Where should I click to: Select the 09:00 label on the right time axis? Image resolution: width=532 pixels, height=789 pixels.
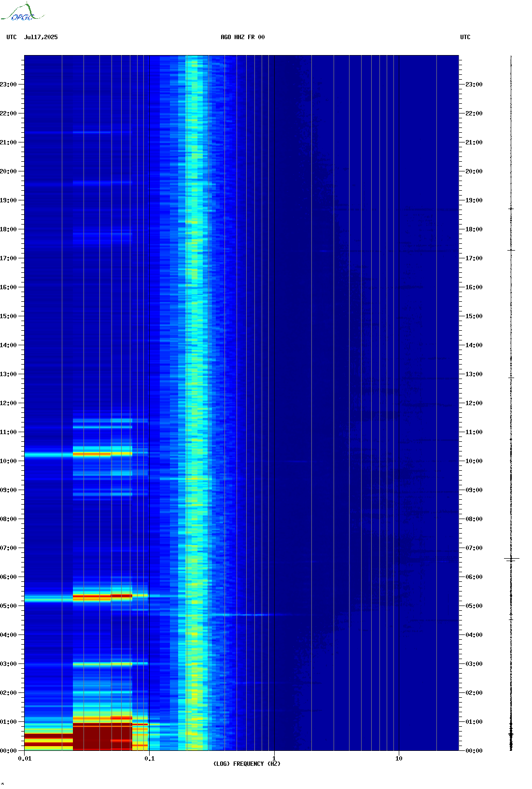click(474, 490)
